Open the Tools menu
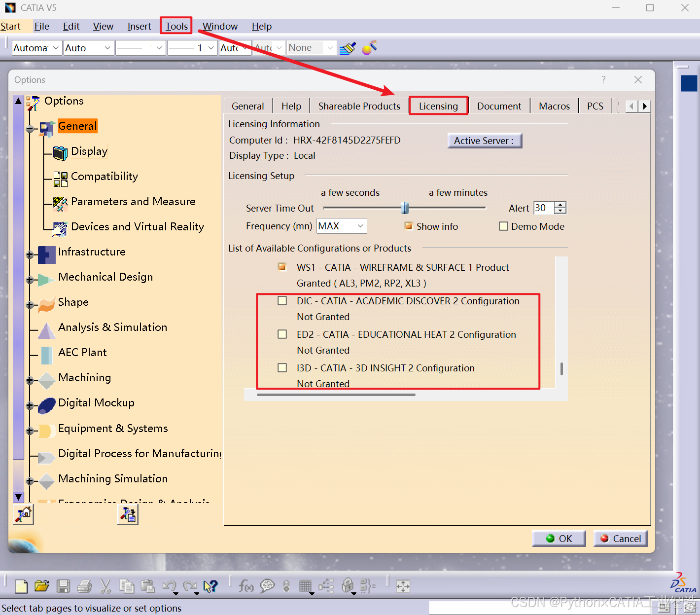 pyautogui.click(x=176, y=26)
